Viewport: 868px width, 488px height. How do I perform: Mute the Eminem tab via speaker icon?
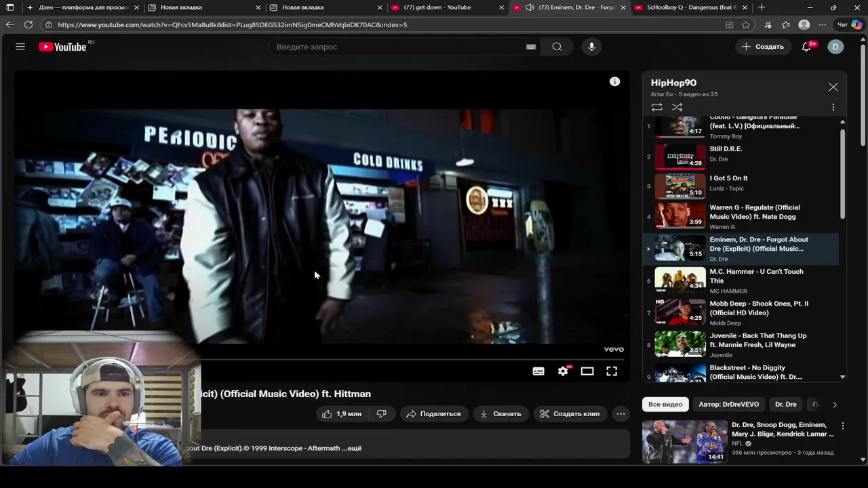click(x=530, y=7)
